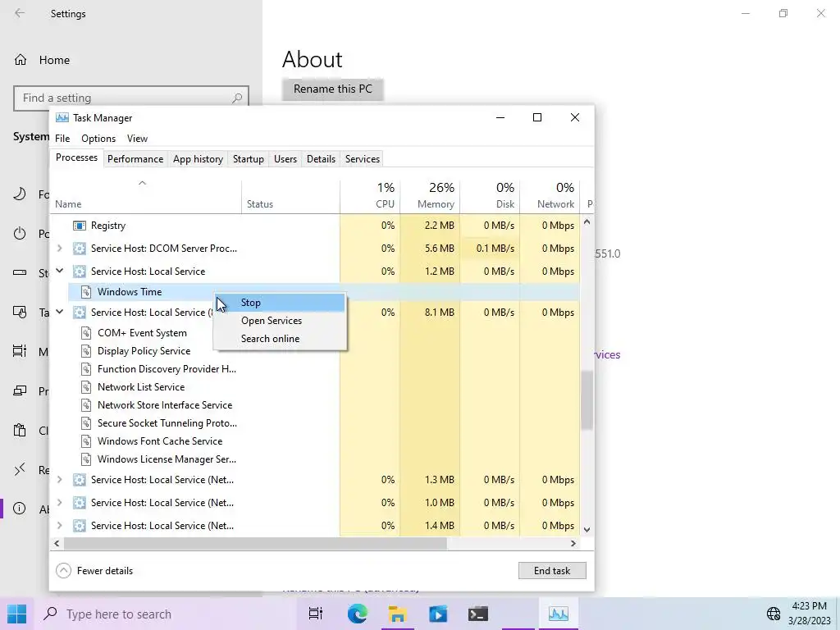Expand the Service Host: Local Service 1.4 MB row
The height and width of the screenshot is (630, 840).
click(x=60, y=526)
